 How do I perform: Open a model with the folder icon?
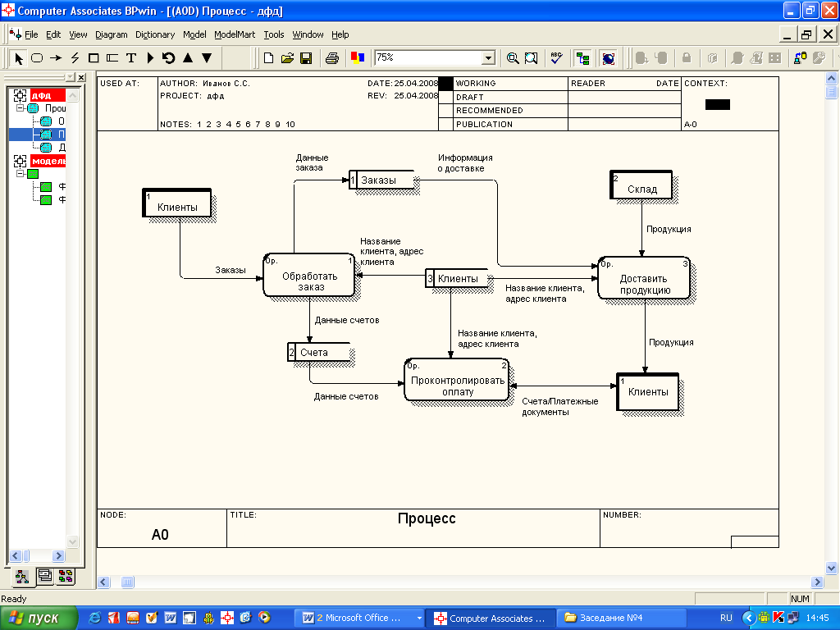[x=287, y=58]
